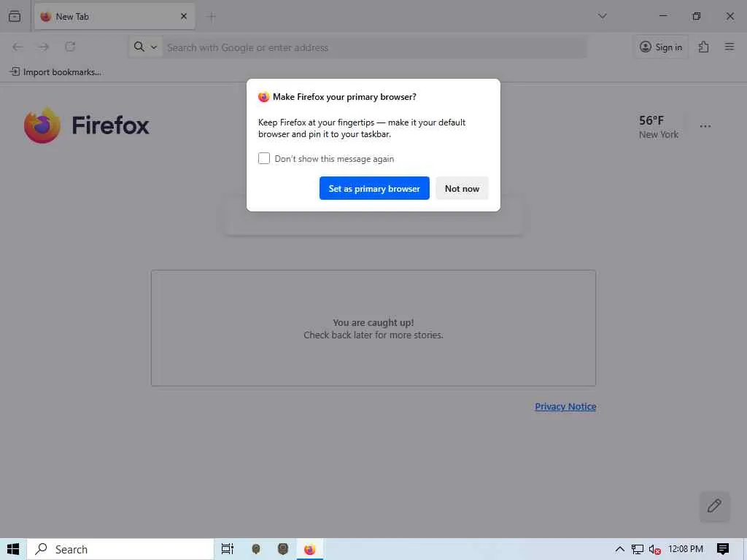Open the Action Center notifications icon
747x560 pixels.
tap(723, 549)
